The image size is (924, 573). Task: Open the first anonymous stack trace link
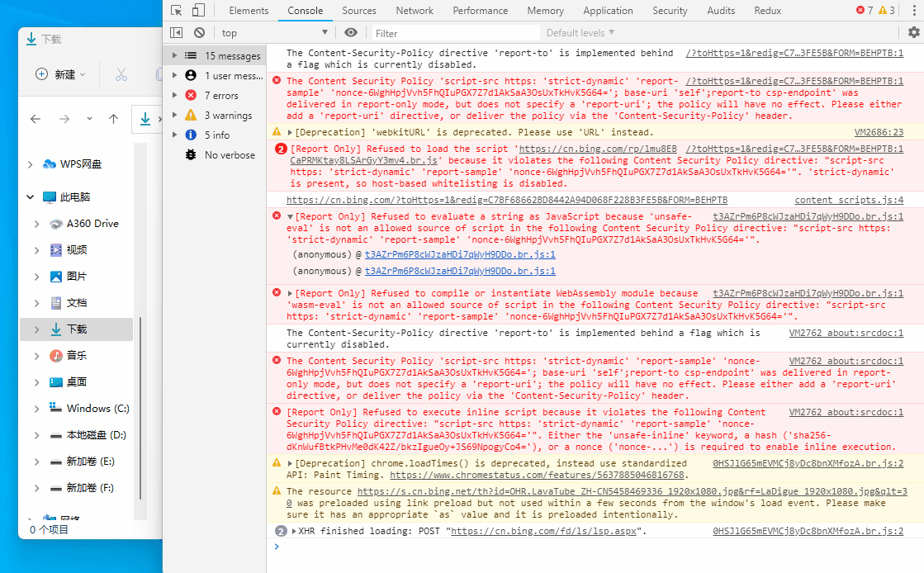click(460, 254)
